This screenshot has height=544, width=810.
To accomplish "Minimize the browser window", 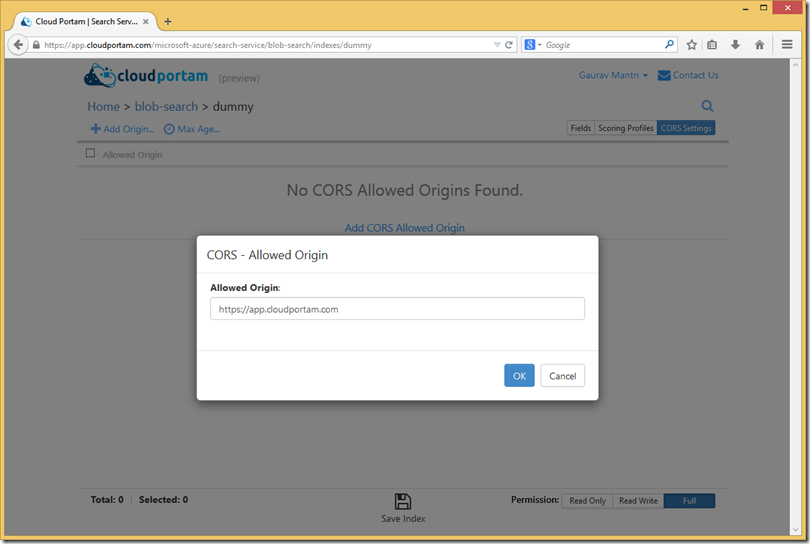I will (745, 9).
